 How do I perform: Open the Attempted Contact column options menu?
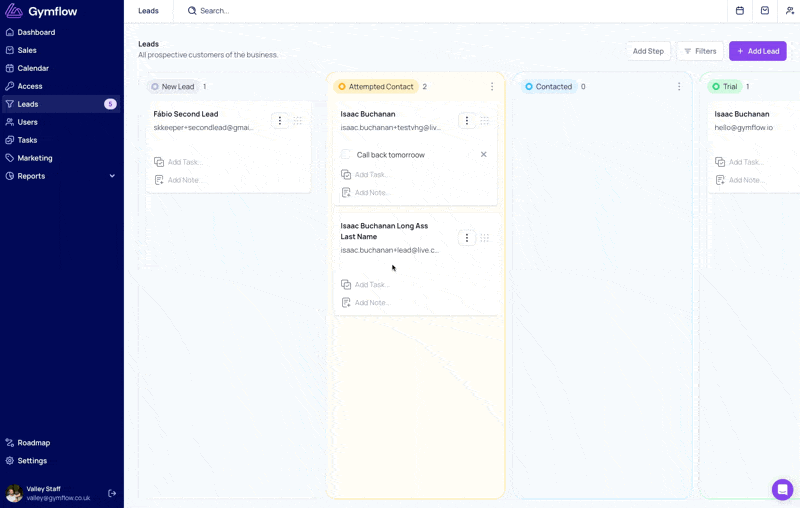pyautogui.click(x=492, y=87)
